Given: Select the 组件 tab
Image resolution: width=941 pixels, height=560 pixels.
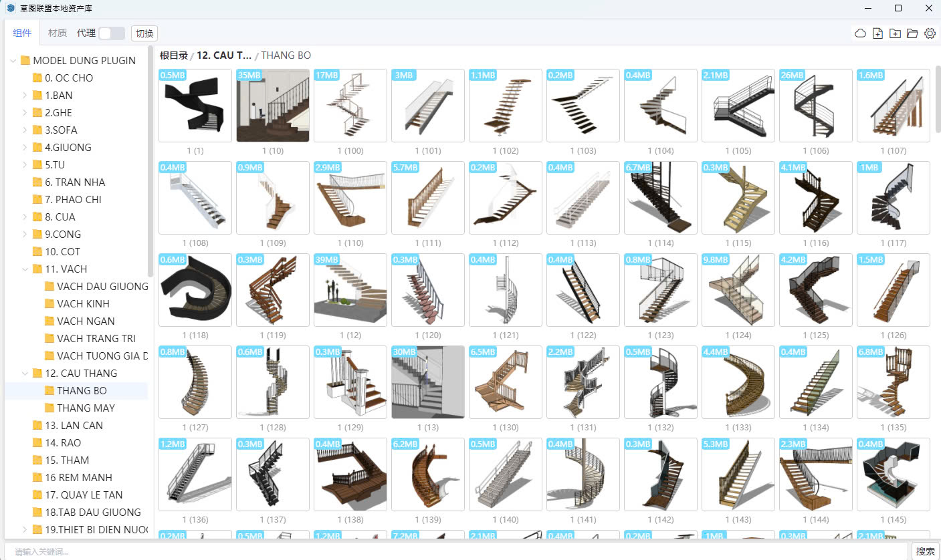Looking at the screenshot, I should tap(22, 33).
